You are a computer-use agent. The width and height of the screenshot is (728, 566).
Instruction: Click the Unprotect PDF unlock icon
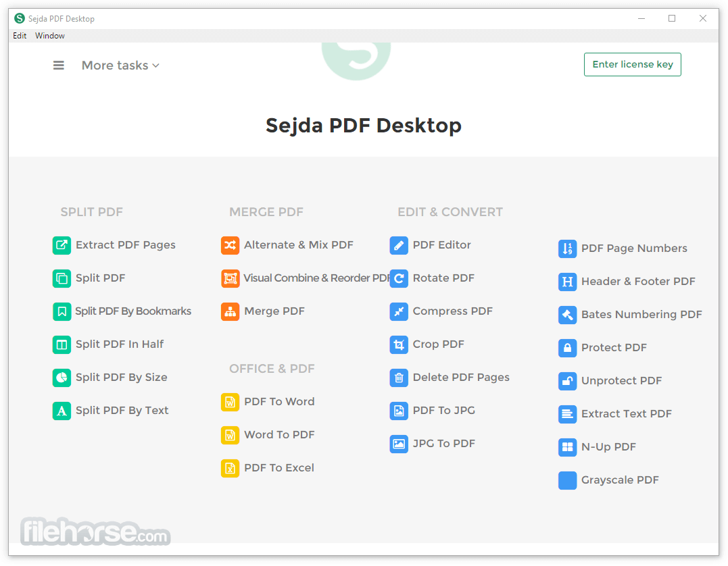coord(567,381)
